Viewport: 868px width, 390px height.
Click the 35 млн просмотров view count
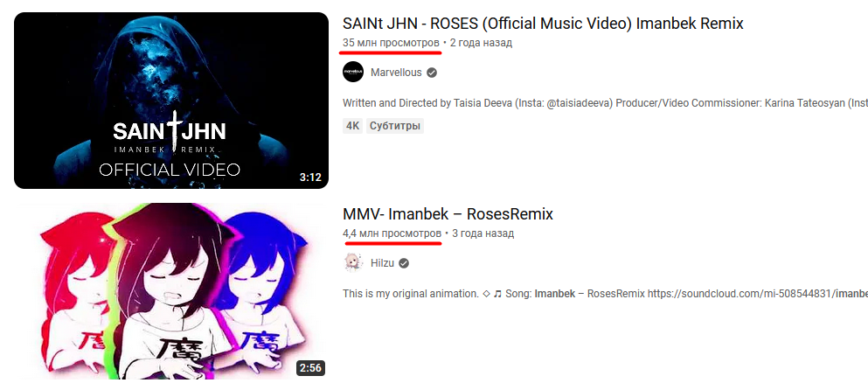[391, 43]
